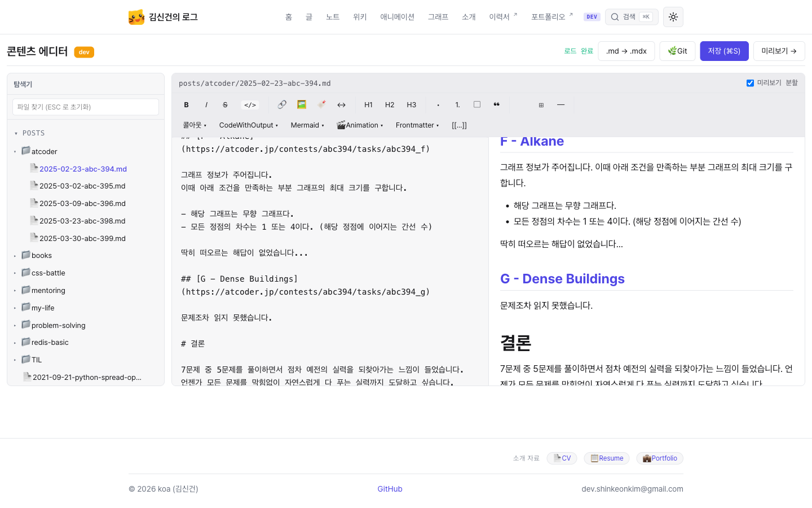Click the 저장 (⌘S) save button
Screen dimensions: 812x508
pos(724,51)
